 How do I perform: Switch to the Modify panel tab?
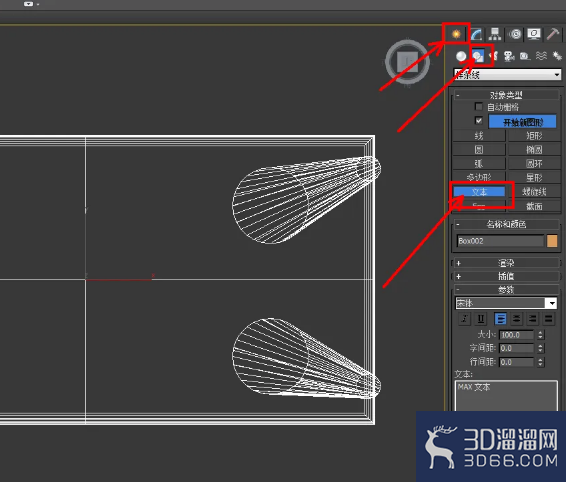click(476, 35)
